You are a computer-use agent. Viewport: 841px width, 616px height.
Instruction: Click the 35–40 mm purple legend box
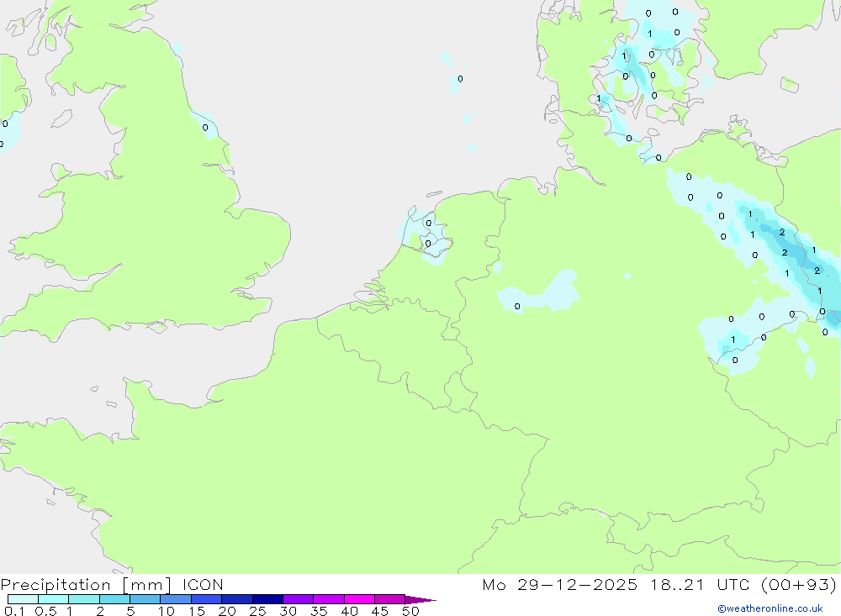[329, 599]
